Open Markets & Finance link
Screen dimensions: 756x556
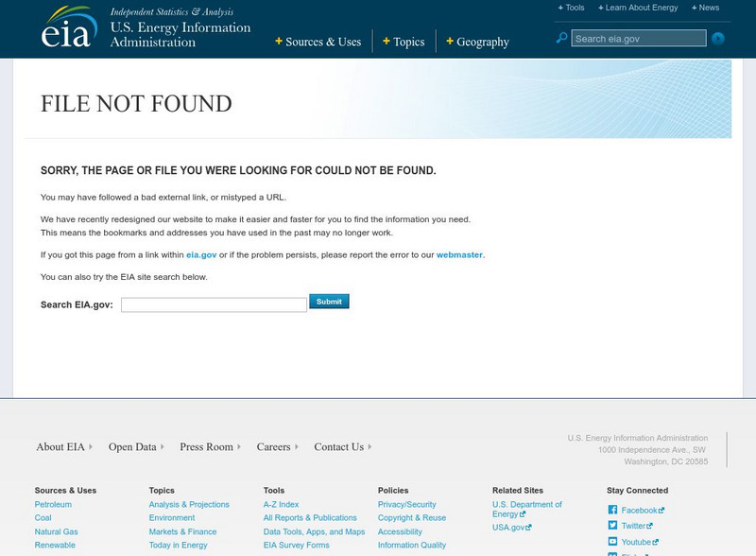(x=182, y=531)
